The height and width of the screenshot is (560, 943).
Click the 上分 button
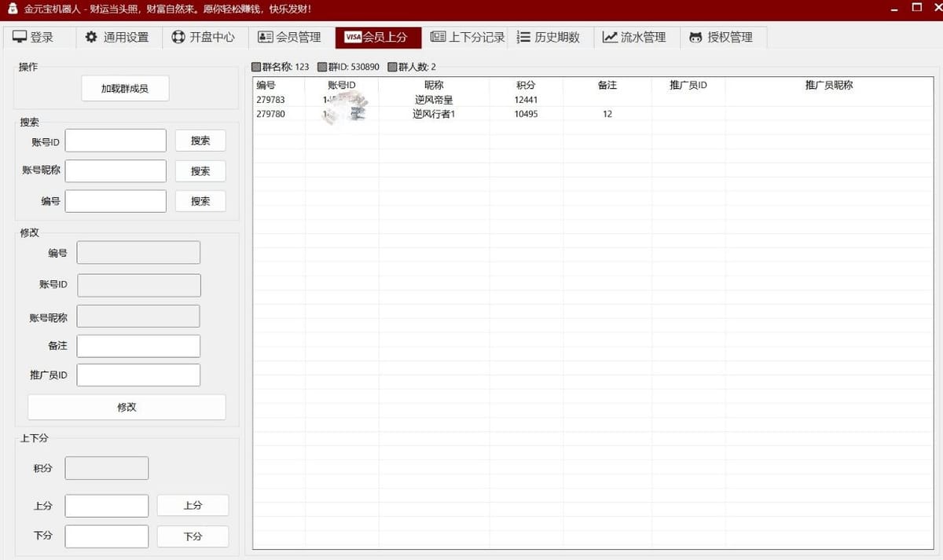pyautogui.click(x=193, y=506)
